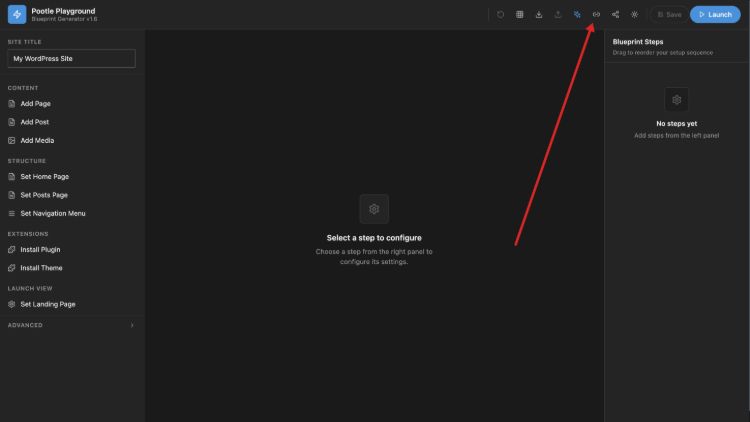Click the download blueprint icon
This screenshot has width=750, height=422.
(x=539, y=14)
